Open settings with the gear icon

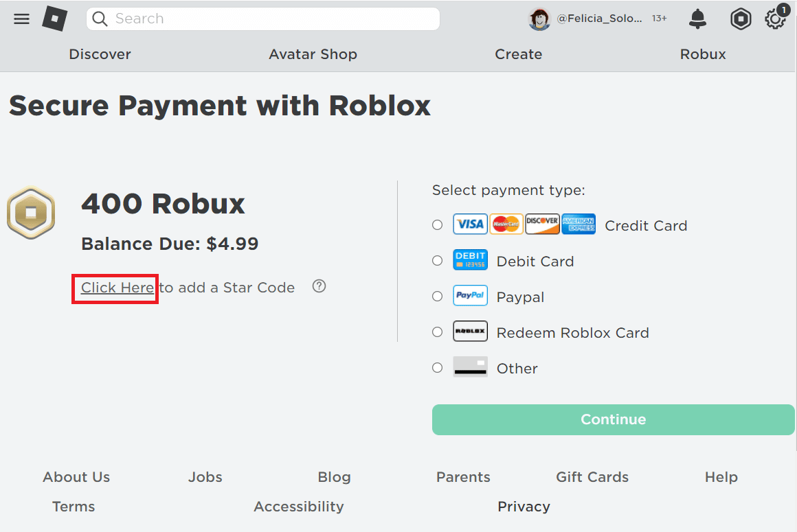(775, 19)
